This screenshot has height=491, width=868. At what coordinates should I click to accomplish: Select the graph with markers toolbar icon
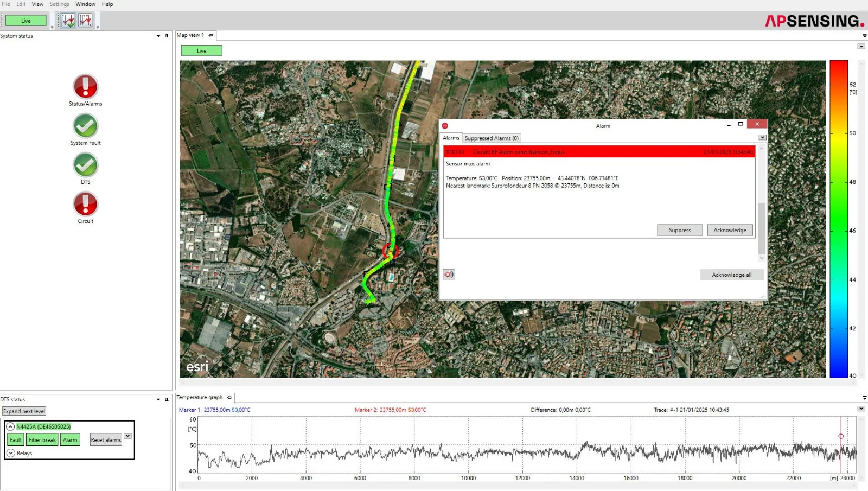click(x=85, y=21)
